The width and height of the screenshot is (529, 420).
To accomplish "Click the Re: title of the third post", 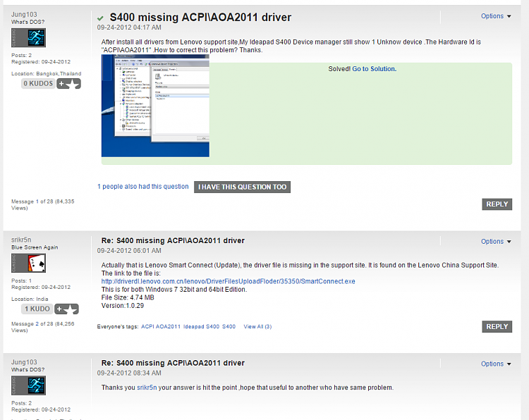I will [x=173, y=363].
